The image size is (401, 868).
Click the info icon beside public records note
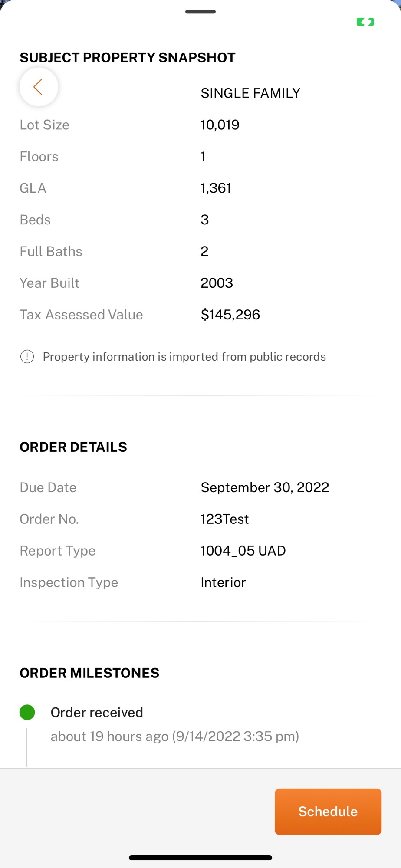click(x=27, y=357)
